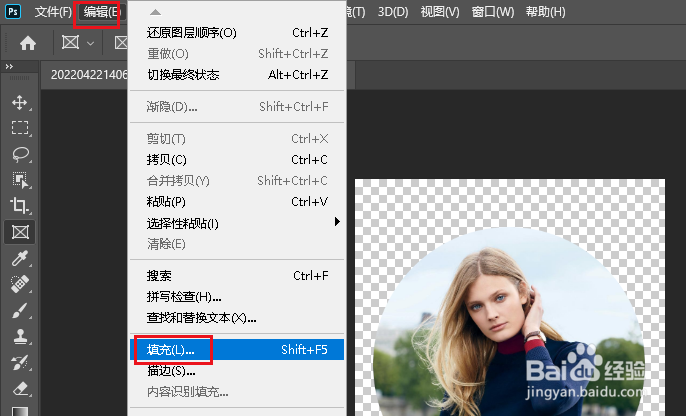Choose 拼写检查(H)... menu item
Viewport: 686px width, 416px height.
pyautogui.click(x=237, y=297)
